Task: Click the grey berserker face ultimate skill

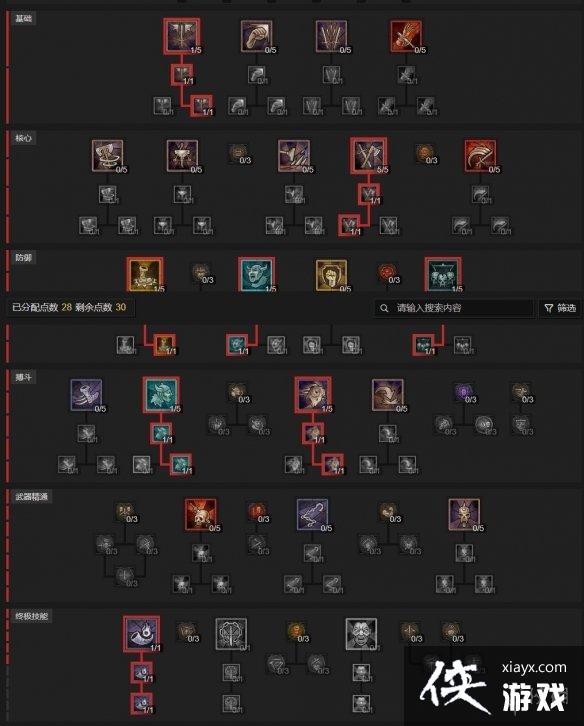Action: (x=361, y=634)
